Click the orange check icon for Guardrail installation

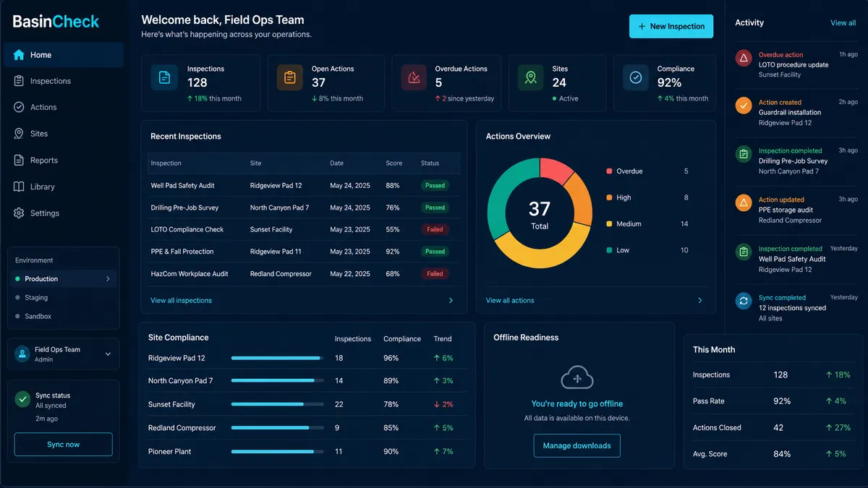click(744, 106)
